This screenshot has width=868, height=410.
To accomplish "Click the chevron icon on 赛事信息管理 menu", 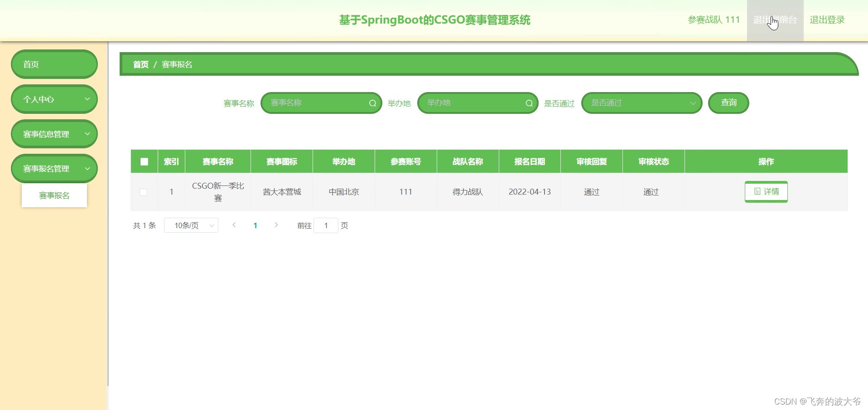I will point(87,134).
